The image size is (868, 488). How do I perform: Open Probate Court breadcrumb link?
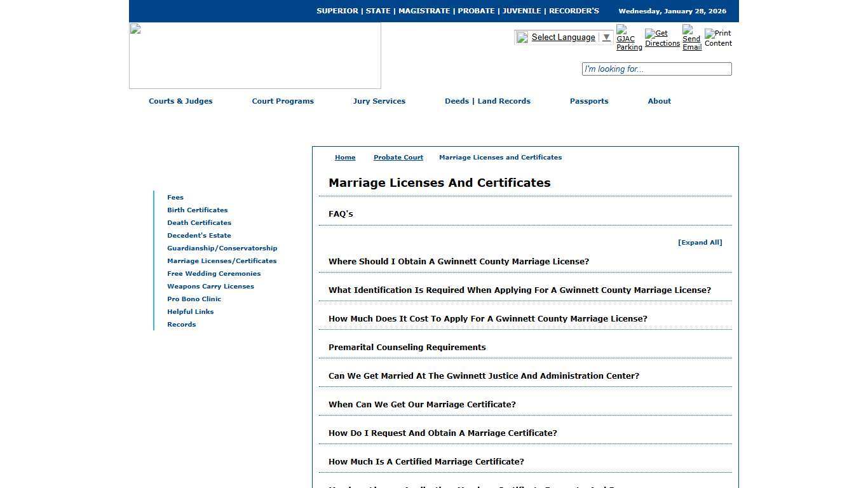point(398,157)
